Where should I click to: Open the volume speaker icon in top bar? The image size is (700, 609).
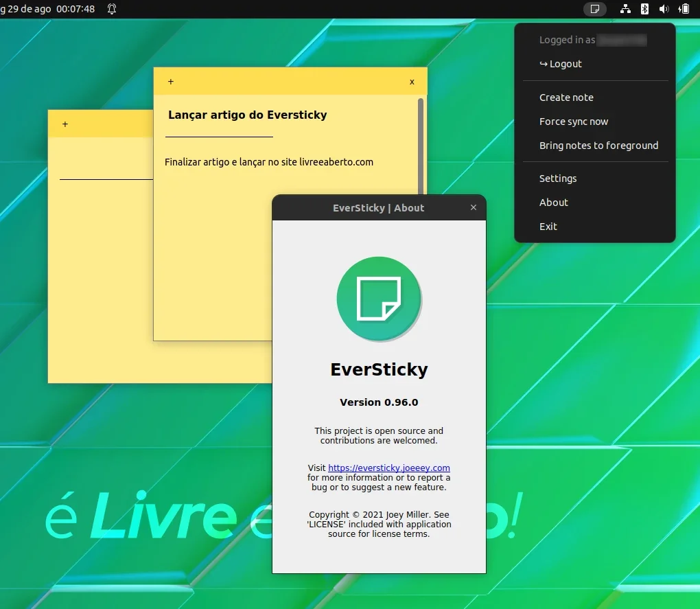[x=664, y=9]
